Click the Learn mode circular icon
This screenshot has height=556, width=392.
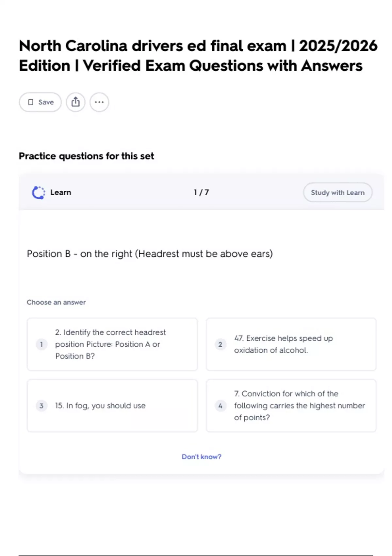click(x=39, y=193)
